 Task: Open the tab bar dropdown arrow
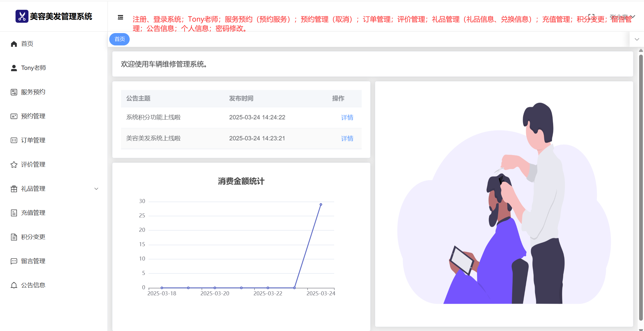(637, 39)
